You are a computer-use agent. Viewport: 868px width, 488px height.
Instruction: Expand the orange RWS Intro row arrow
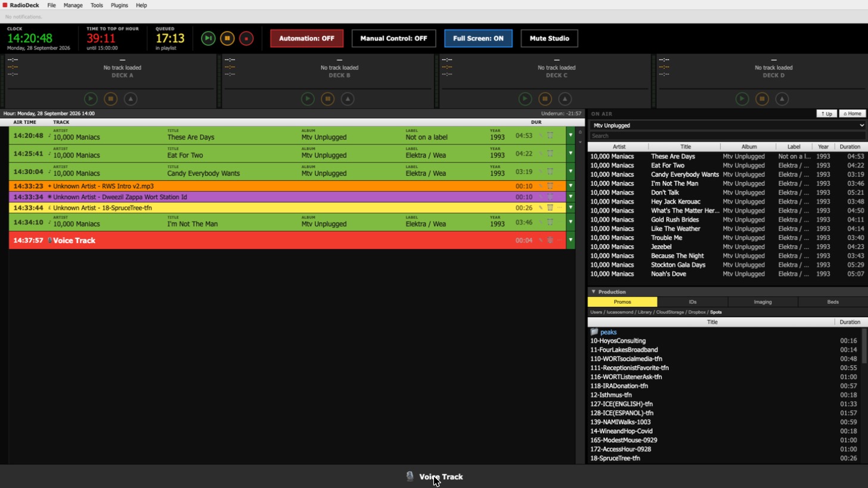571,186
